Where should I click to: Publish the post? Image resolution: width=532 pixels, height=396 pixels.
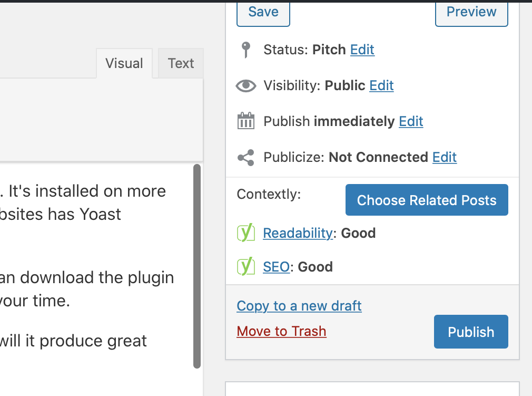[470, 331]
